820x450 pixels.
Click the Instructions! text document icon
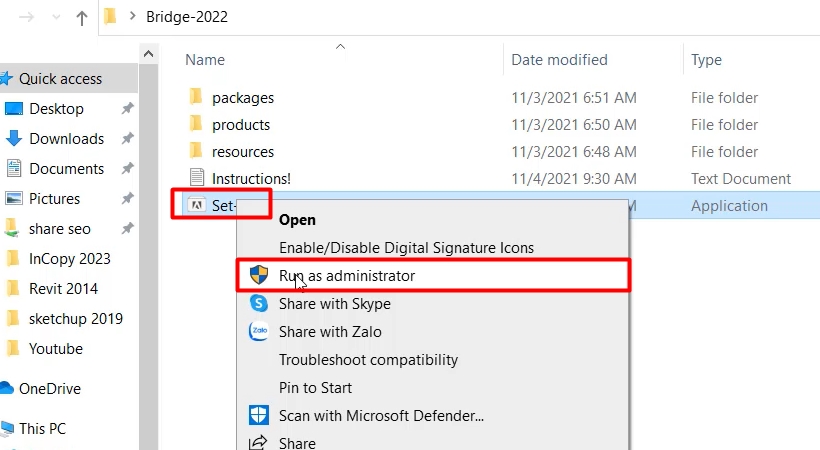point(196,179)
